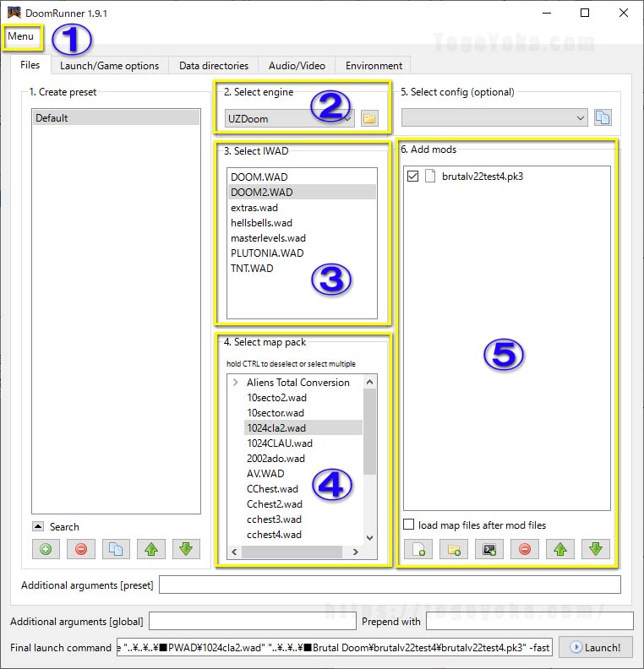Image resolution: width=644 pixels, height=669 pixels.
Task: Expand the Aliens Total Conversion folder
Action: (235, 383)
